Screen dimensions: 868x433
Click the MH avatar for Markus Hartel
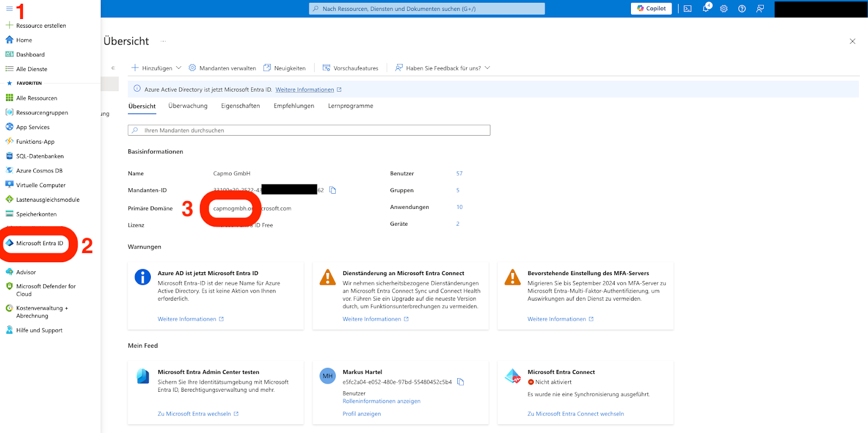328,375
